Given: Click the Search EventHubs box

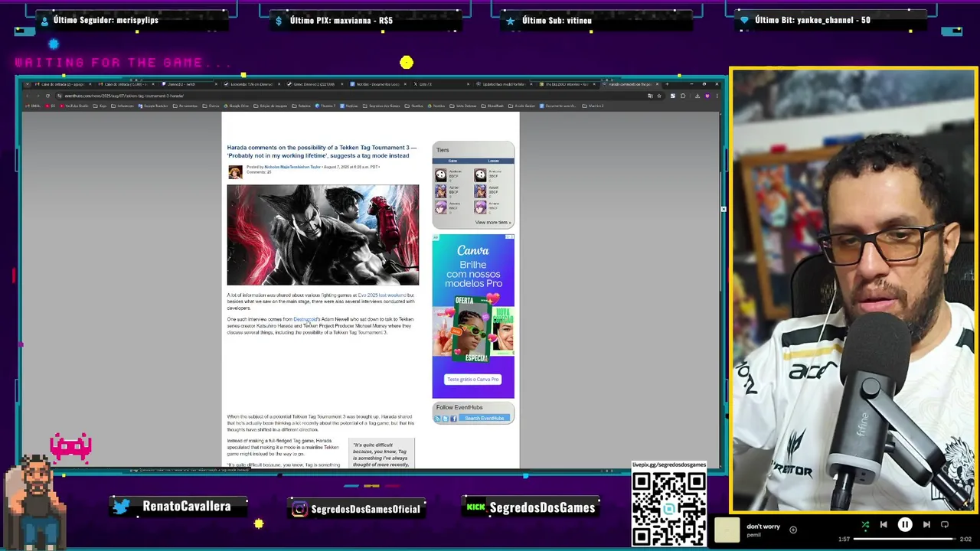Looking at the screenshot, I should click(485, 419).
